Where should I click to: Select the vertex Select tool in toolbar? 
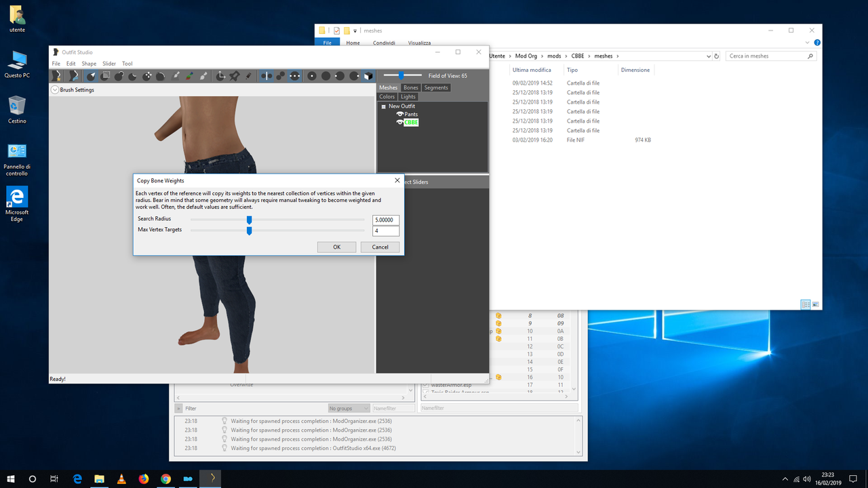[x=91, y=76]
